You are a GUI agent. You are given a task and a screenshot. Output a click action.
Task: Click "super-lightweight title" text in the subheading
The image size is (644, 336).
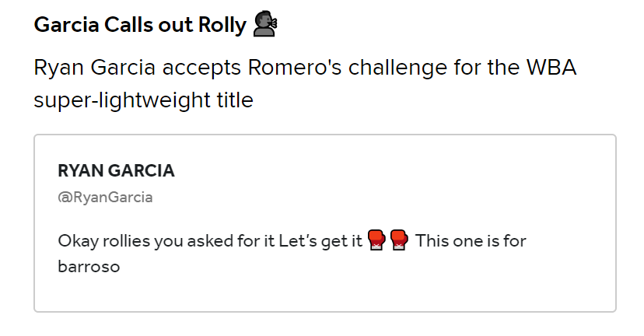coord(143,100)
